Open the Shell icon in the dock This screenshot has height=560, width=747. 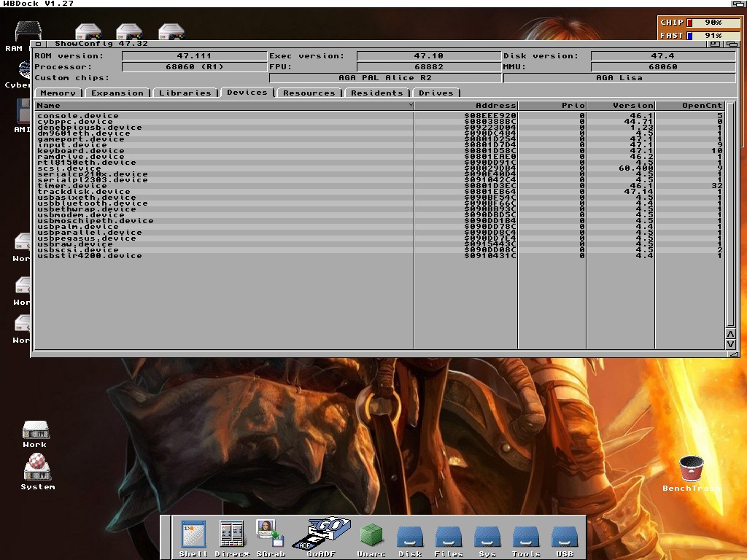193,539
